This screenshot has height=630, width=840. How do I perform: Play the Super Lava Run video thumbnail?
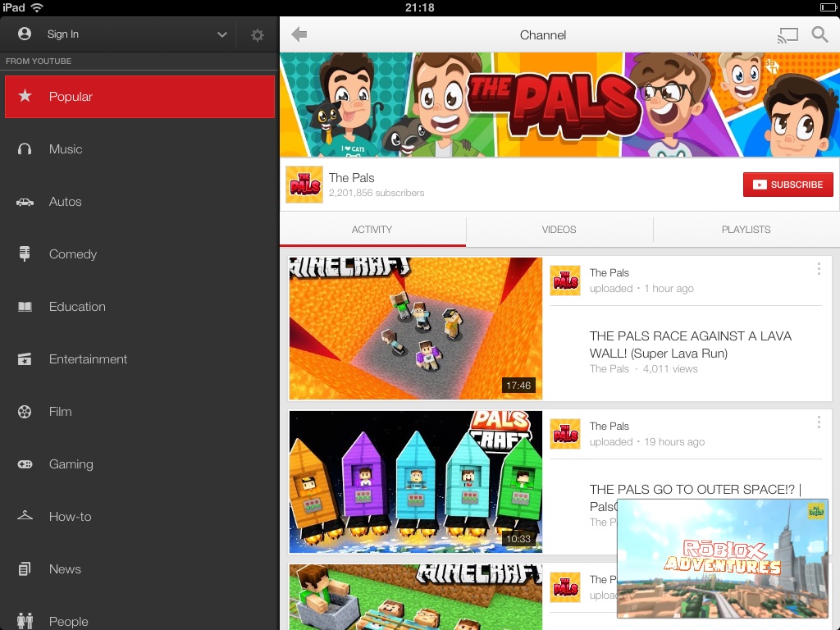point(415,328)
